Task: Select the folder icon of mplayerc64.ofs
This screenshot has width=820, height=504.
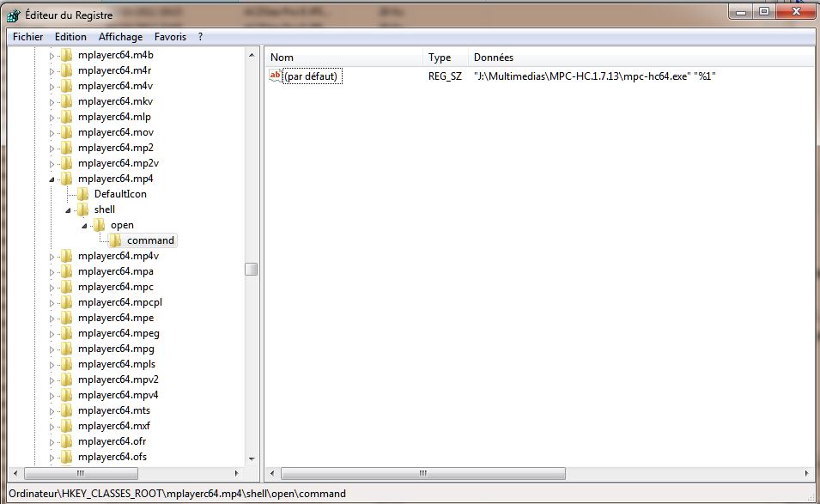Action: point(66,457)
